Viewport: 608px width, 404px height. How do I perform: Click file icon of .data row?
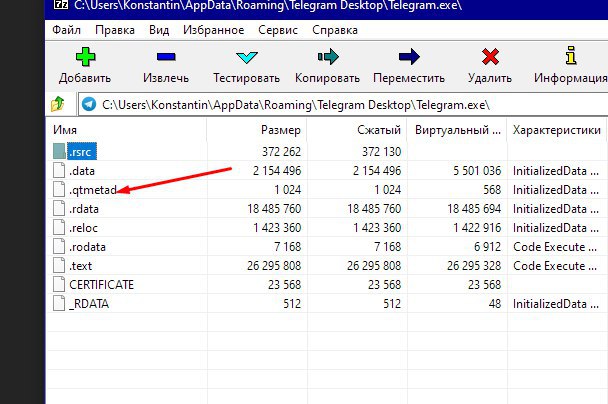click(x=59, y=170)
